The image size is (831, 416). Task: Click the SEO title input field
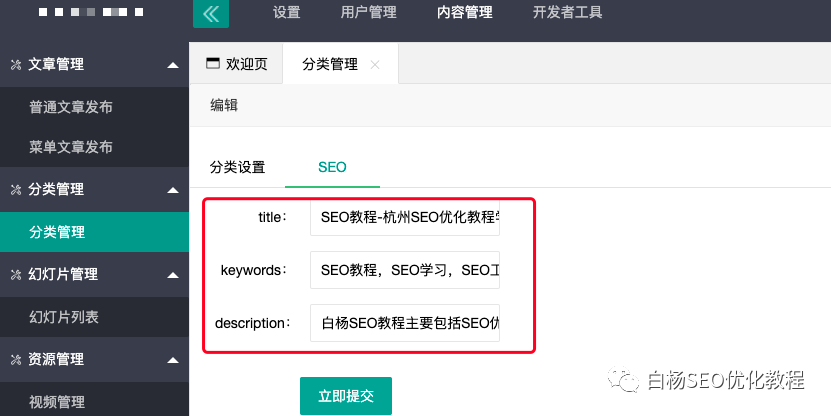[x=405, y=215]
